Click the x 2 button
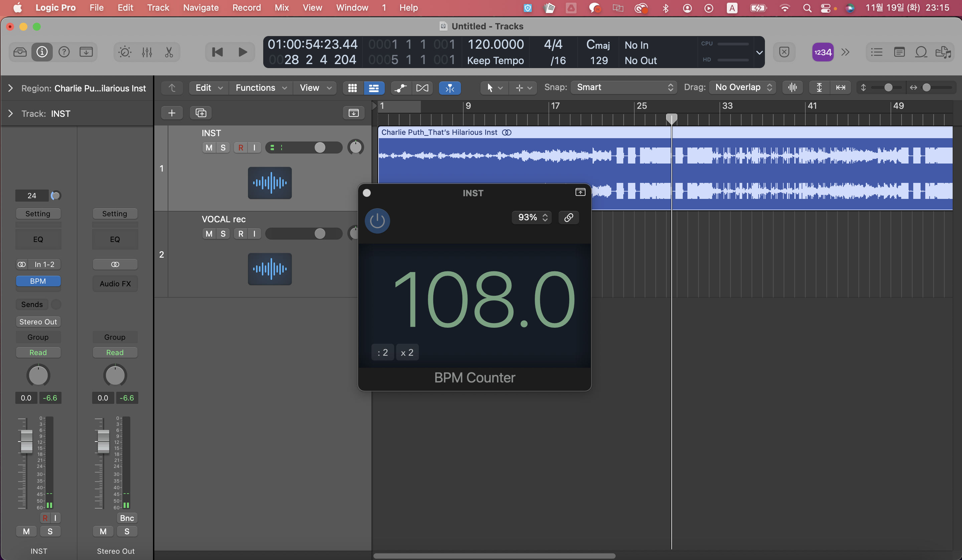The image size is (962, 560). point(407,352)
